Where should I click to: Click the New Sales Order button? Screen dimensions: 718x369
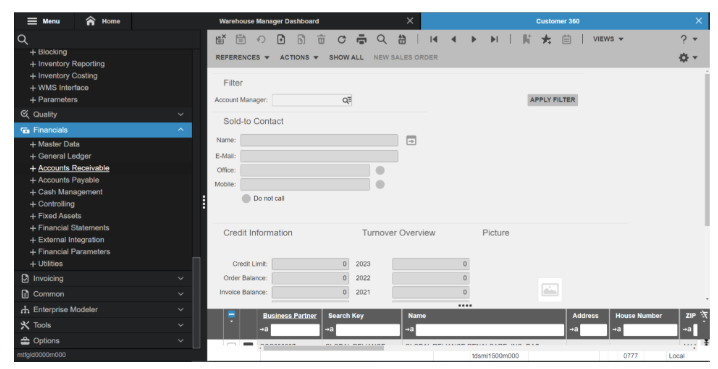pos(406,58)
